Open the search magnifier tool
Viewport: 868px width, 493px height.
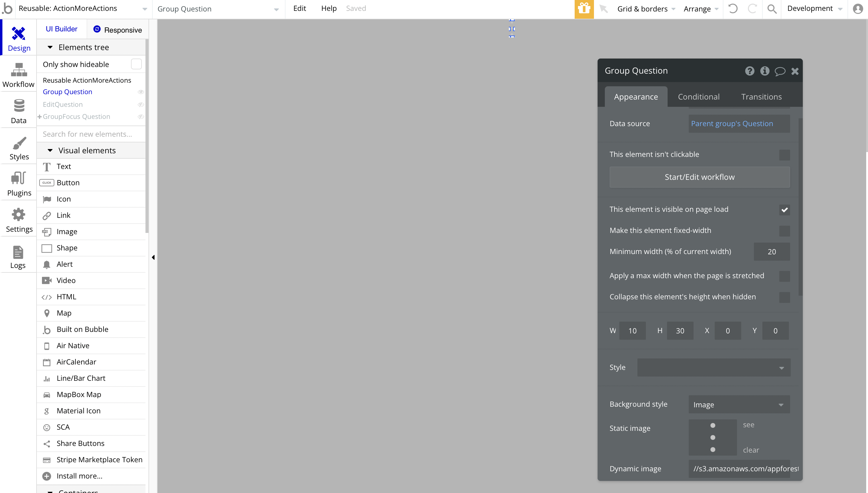coord(772,9)
